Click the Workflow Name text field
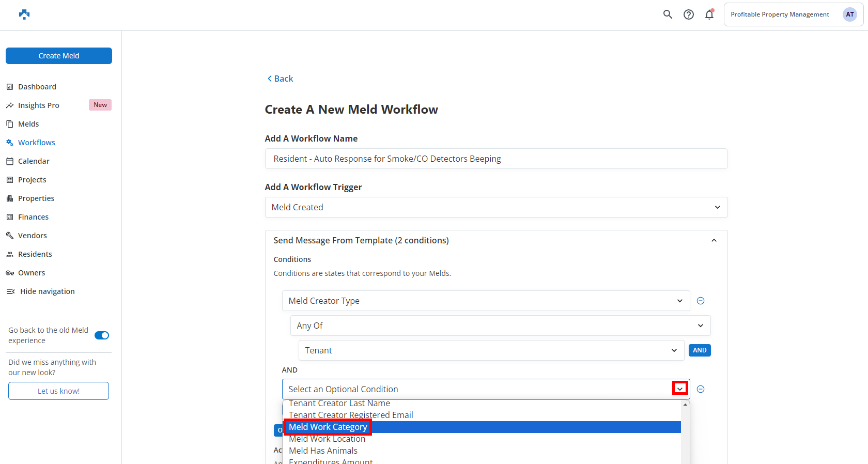This screenshot has height=464, width=868. coord(496,159)
